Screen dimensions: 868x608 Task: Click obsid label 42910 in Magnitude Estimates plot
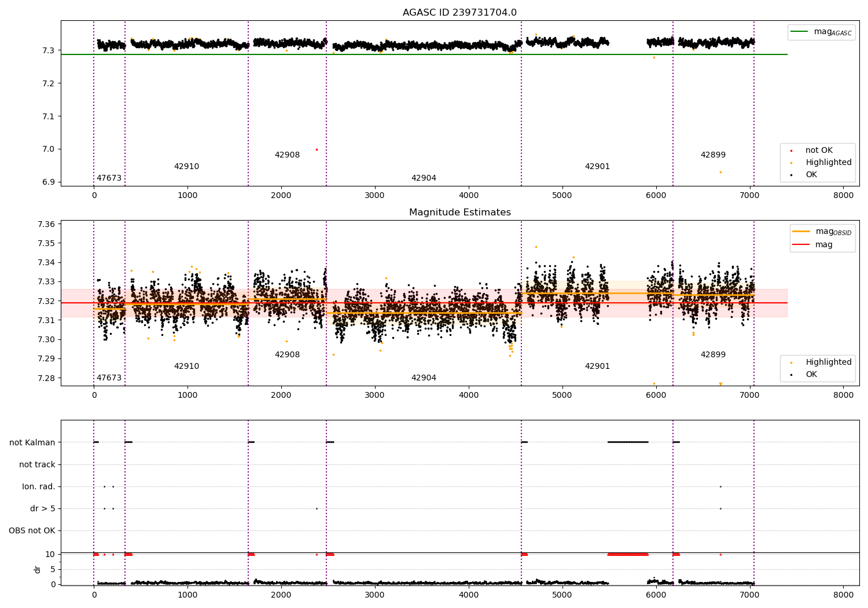[186, 367]
